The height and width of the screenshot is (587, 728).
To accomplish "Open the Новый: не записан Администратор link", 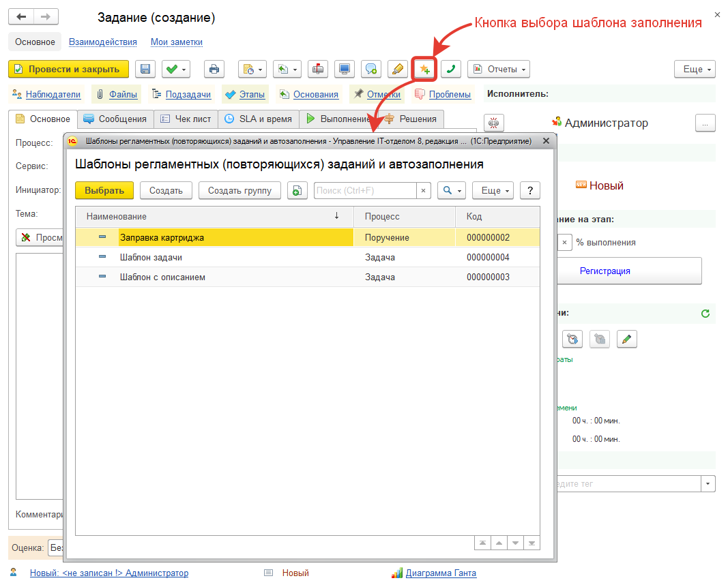I will 109,573.
